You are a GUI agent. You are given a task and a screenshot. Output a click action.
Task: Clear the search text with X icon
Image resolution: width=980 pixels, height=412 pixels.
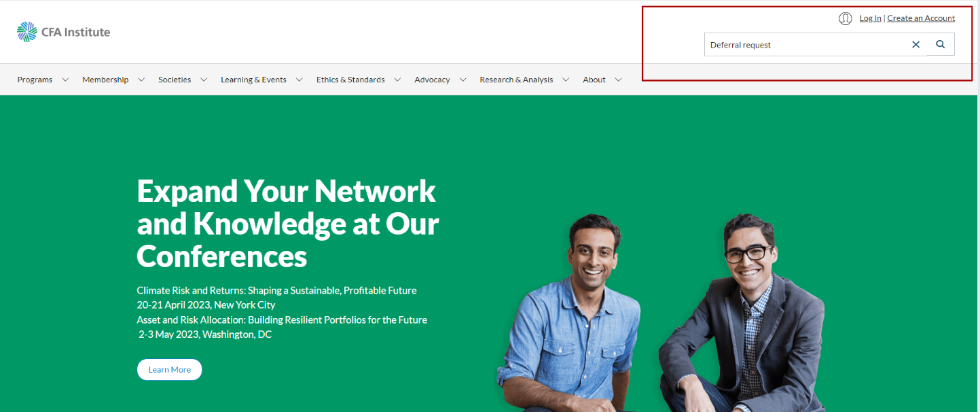[x=915, y=44]
